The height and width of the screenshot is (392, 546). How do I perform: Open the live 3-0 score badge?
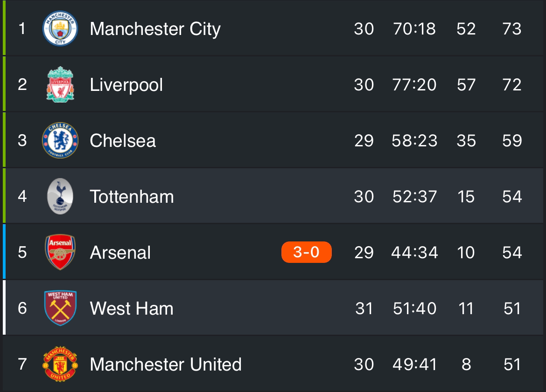click(307, 252)
